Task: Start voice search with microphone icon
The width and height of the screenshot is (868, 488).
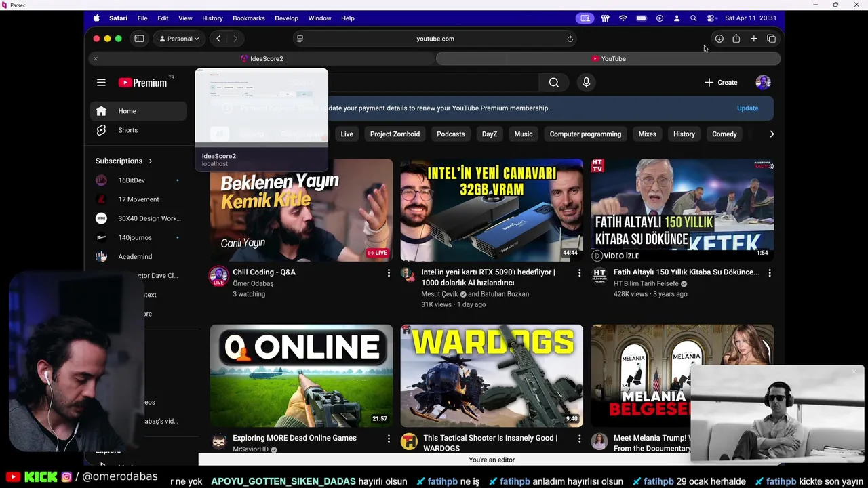Action: click(x=587, y=83)
